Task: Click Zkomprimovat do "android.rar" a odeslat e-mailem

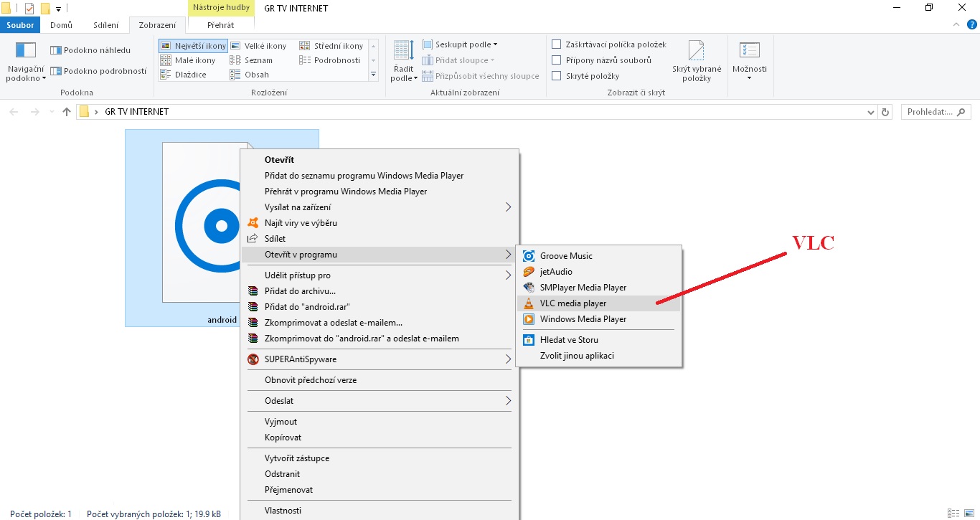Action: click(379, 339)
